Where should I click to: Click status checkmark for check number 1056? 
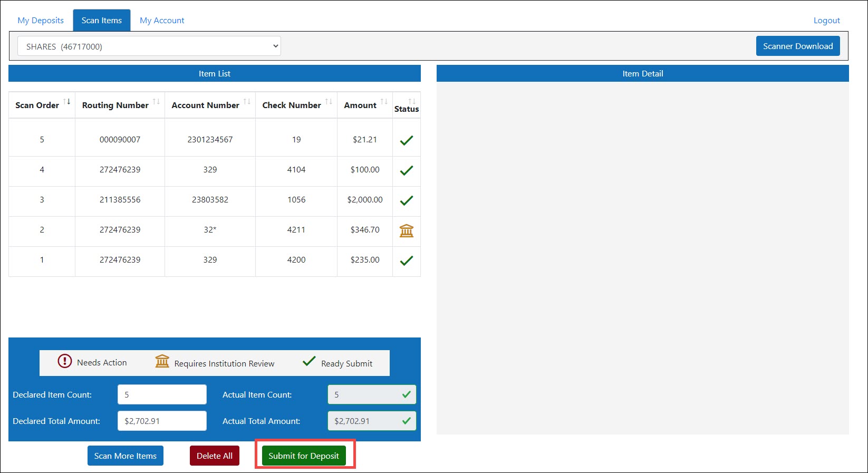[406, 200]
